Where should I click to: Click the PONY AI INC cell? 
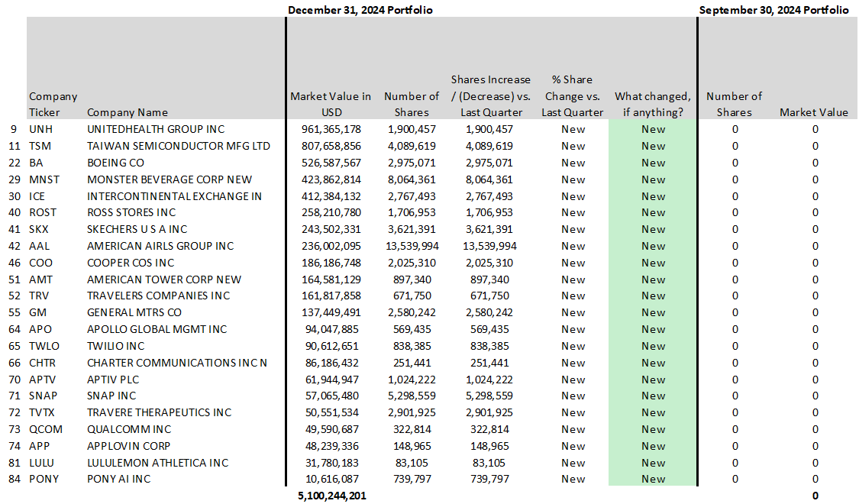(x=118, y=479)
